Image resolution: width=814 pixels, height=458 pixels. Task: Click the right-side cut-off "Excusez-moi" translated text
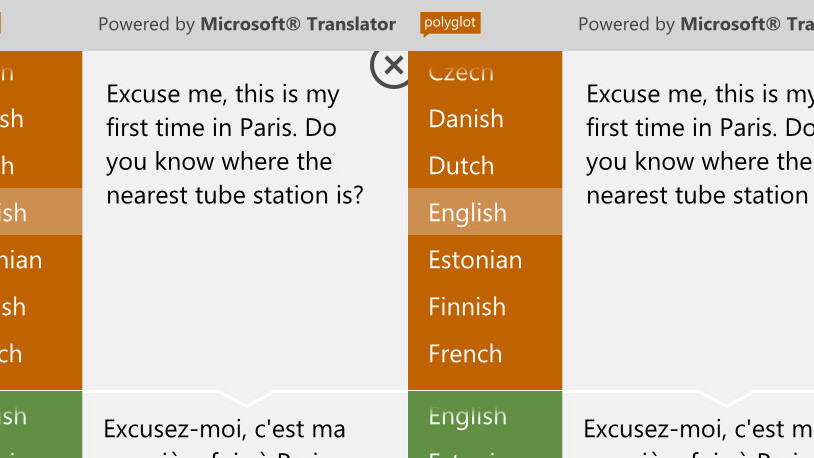pyautogui.click(x=697, y=430)
